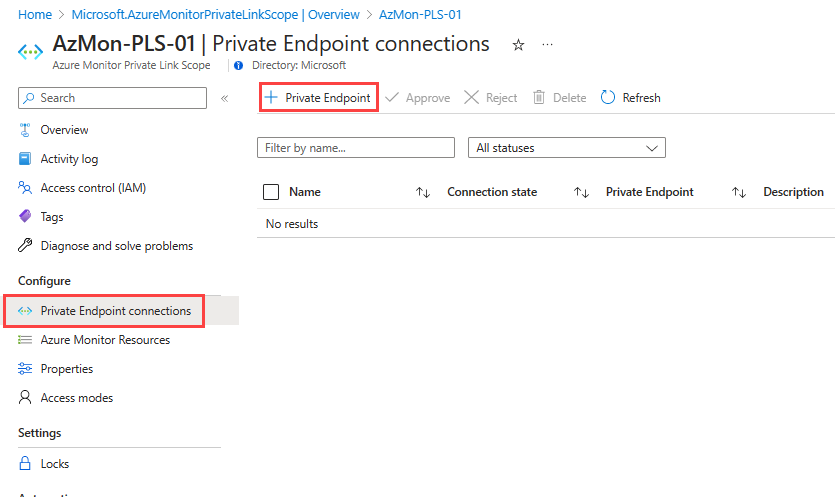This screenshot has width=835, height=497.
Task: Open Locks under Settings
Action: coord(55,464)
